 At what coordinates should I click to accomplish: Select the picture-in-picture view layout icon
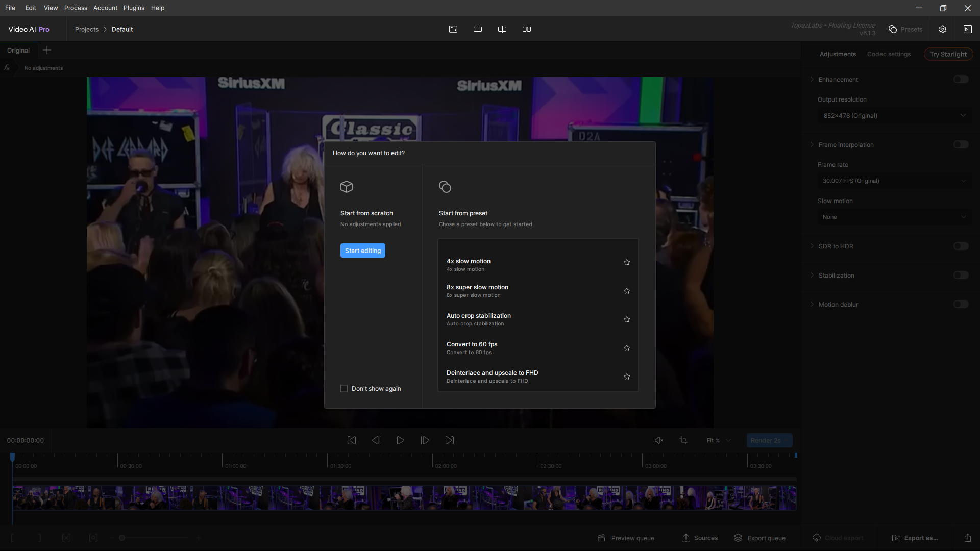[x=453, y=29]
